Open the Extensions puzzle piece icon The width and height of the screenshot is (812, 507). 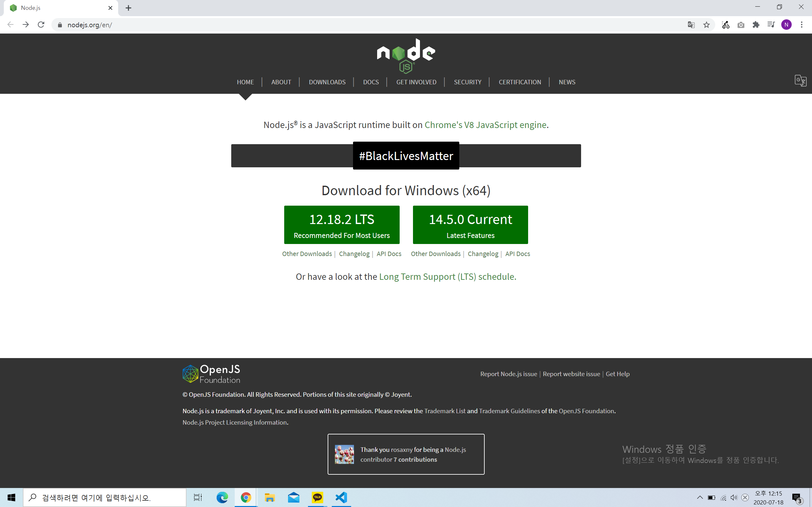[x=756, y=25]
